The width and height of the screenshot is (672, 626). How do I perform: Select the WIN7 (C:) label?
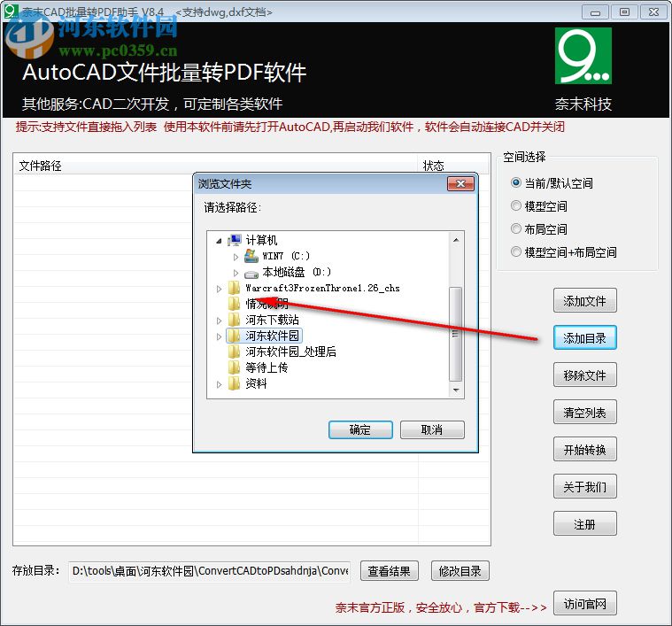pos(286,256)
